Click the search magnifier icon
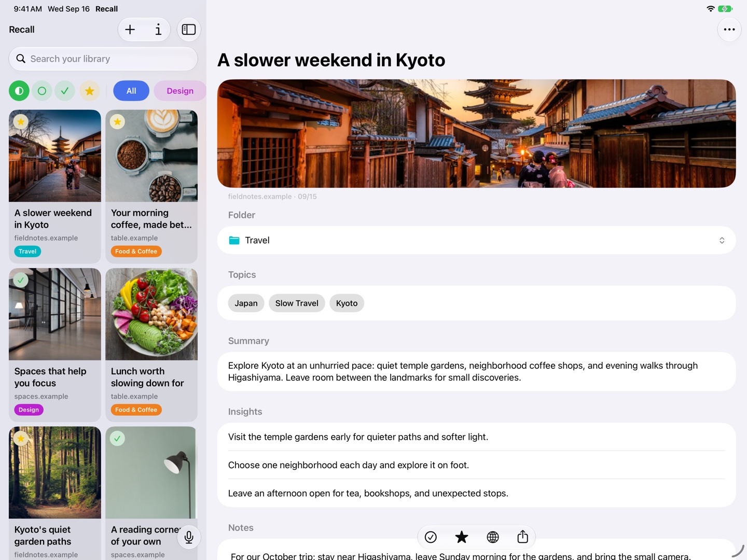The height and width of the screenshot is (560, 747). click(21, 59)
